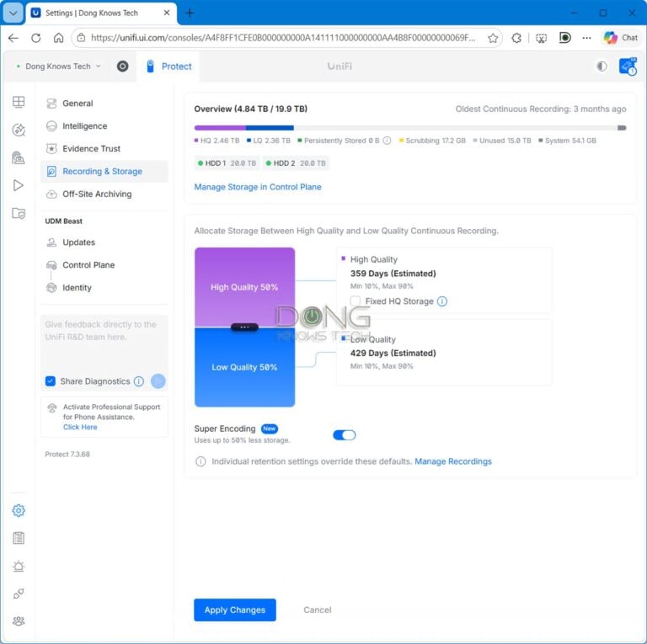The height and width of the screenshot is (644, 647).
Task: Select the Settings | Dong Knows Tech browser tab
Action: (101, 13)
